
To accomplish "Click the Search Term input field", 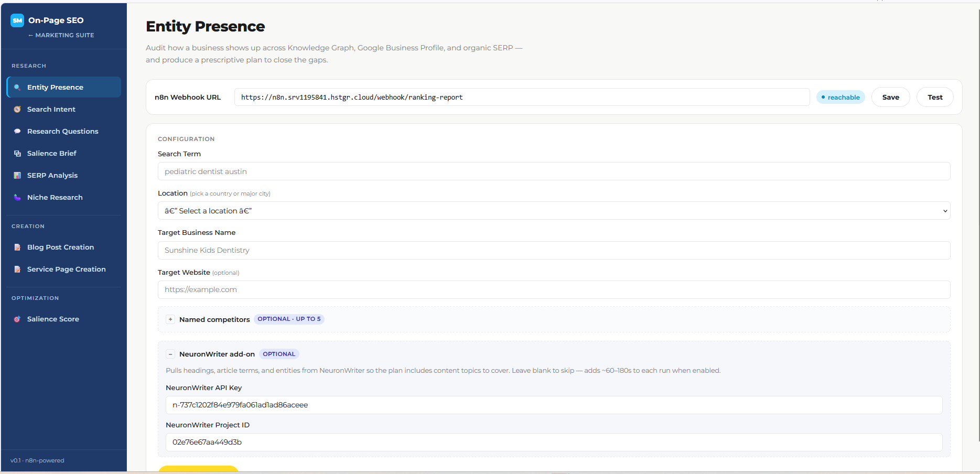I will (x=554, y=171).
